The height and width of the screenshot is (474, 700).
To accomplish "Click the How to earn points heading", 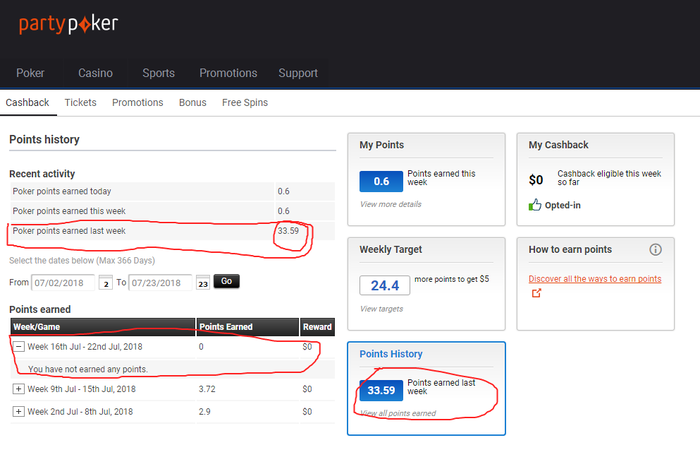I will click(x=570, y=249).
